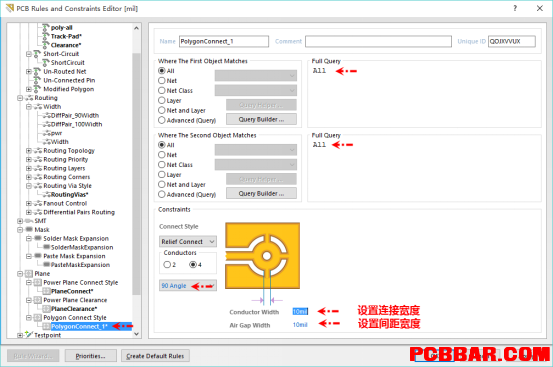
Task: Click the Priorities button
Action: coord(91,356)
